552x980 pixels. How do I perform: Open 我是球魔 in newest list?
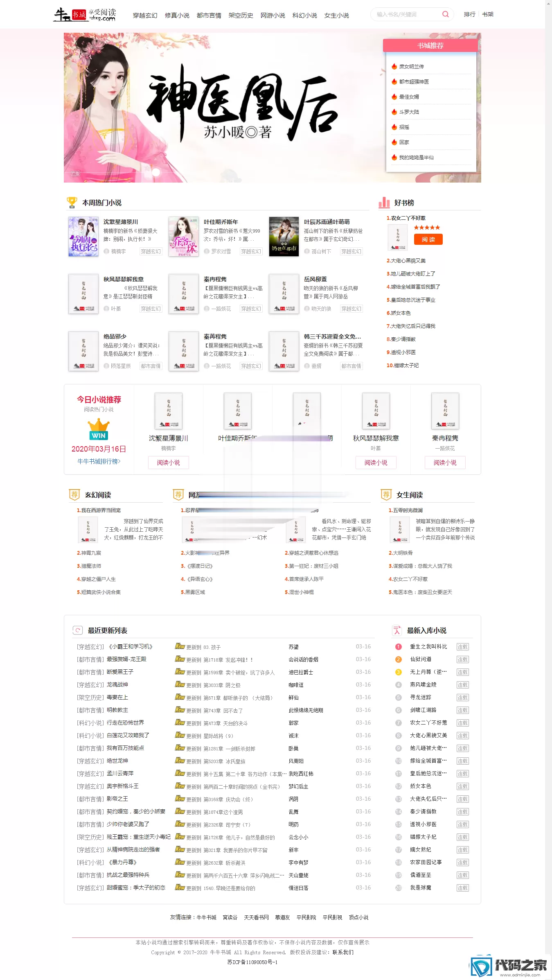pyautogui.click(x=421, y=887)
